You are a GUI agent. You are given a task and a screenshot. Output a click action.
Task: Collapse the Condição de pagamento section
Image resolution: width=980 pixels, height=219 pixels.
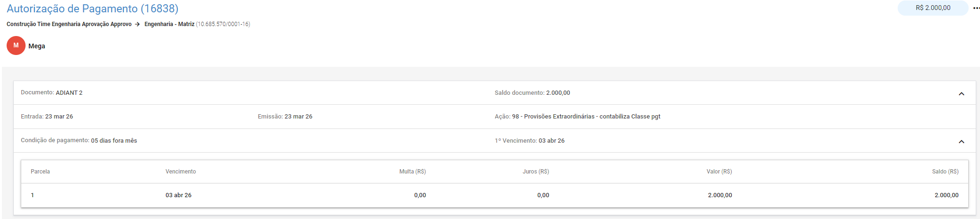[x=961, y=141]
